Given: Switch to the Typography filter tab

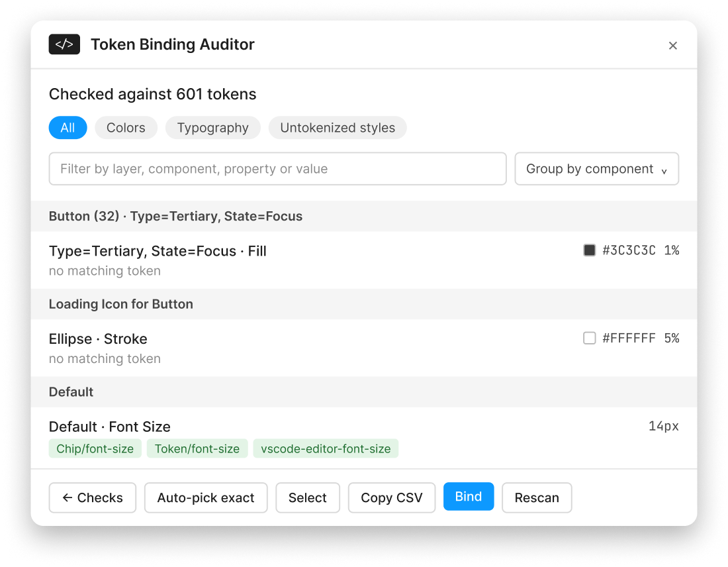Looking at the screenshot, I should (x=213, y=128).
